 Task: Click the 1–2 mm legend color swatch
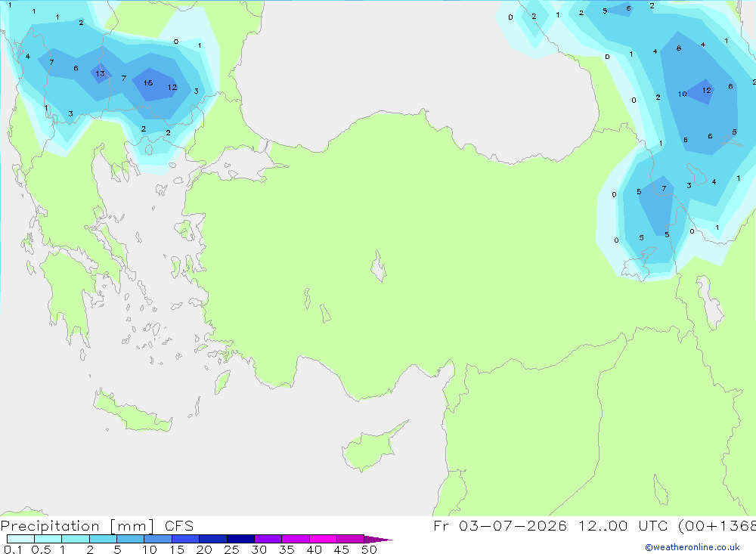point(76,539)
